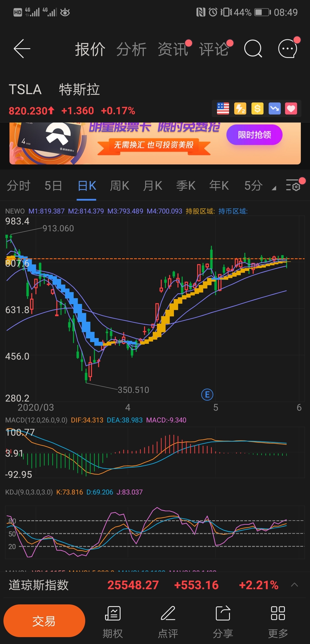The height and width of the screenshot is (644, 310).
Task: Tap the MACD(12.0,26.0,9.0) indicator label
Action: coord(36,420)
